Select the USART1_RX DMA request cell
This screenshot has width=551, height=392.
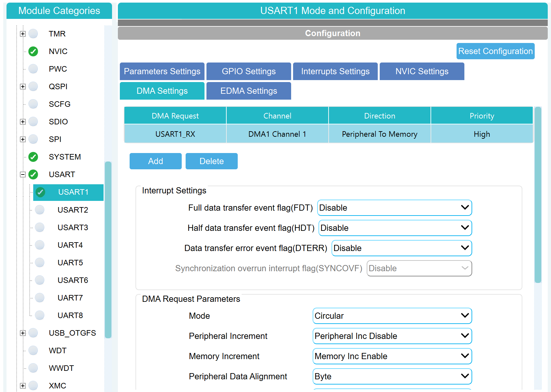(175, 134)
